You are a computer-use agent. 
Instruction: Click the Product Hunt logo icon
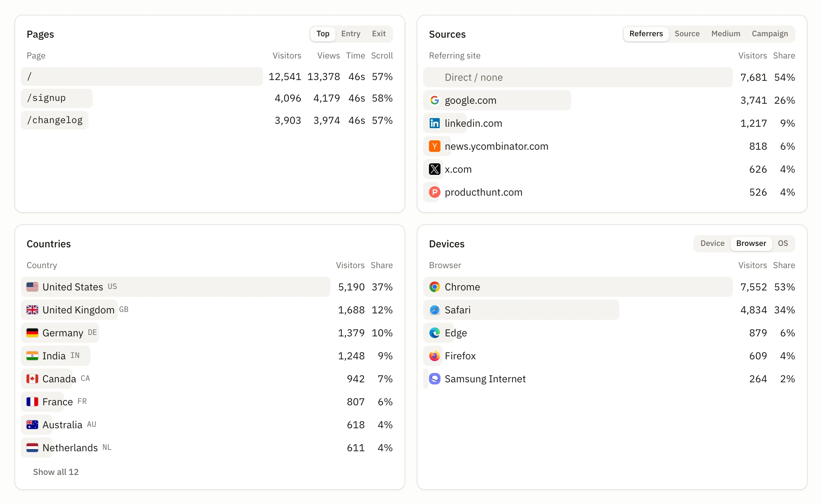click(434, 192)
